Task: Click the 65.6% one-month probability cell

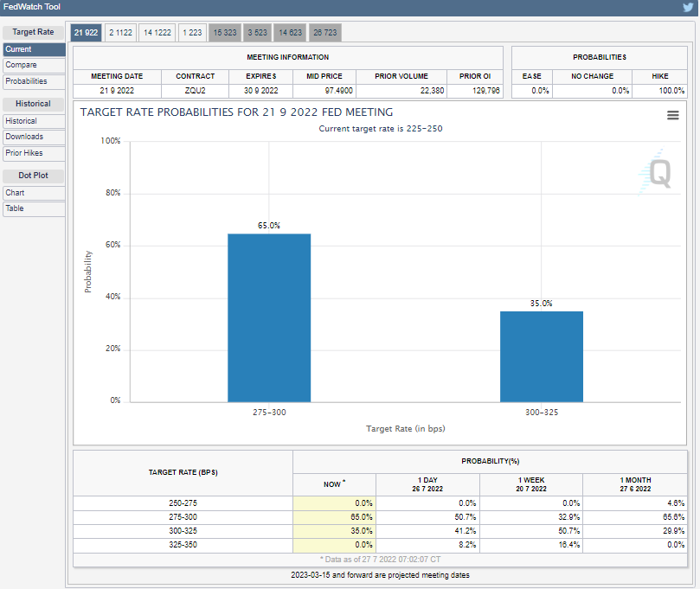Action: 635,517
